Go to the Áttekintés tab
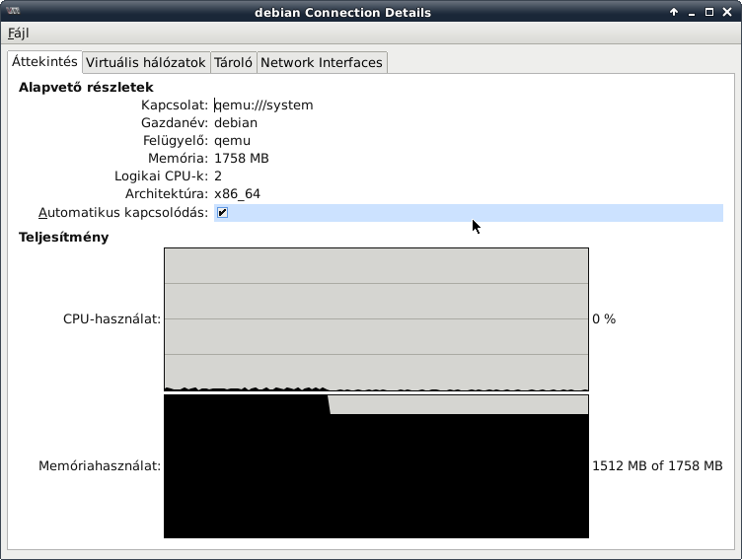The image size is (742, 560). (44, 61)
